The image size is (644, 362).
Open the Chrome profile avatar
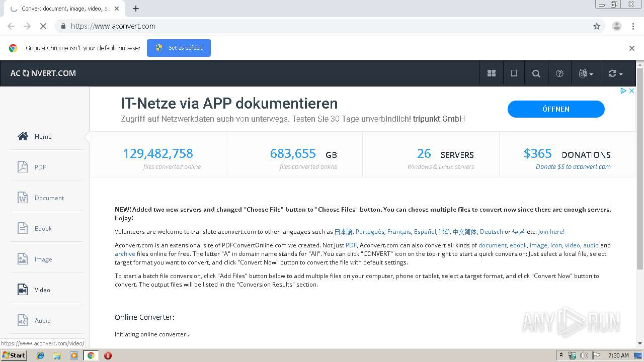[x=616, y=26]
